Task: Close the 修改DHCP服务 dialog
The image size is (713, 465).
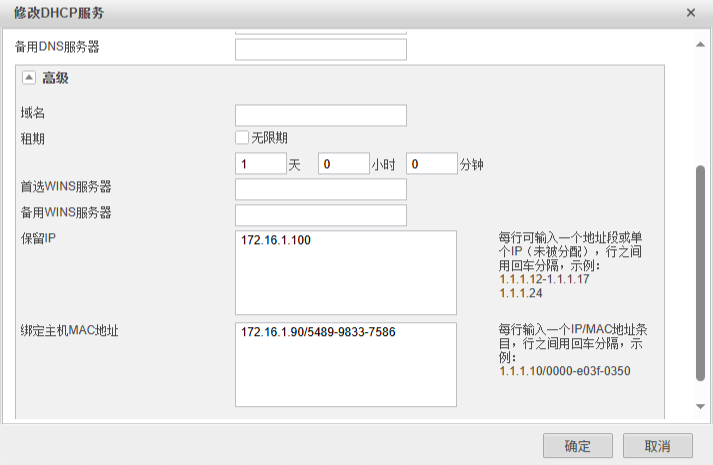Action: pos(690,13)
